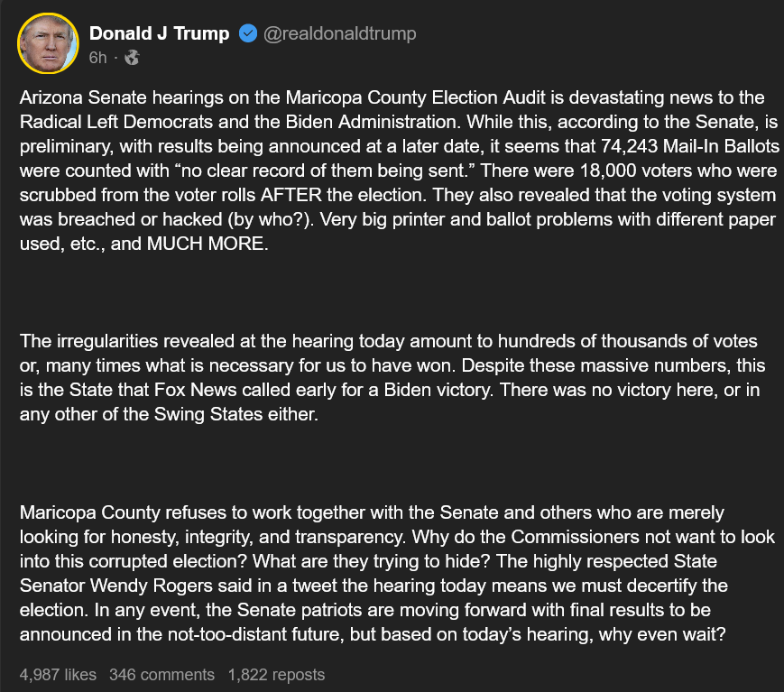Image resolution: width=784 pixels, height=692 pixels.
Task: Show the 1,822 reposts list
Action: [276, 675]
